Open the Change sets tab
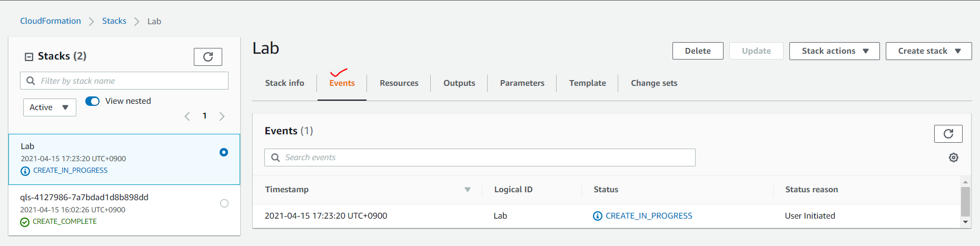This screenshot has width=980, height=246. [654, 83]
